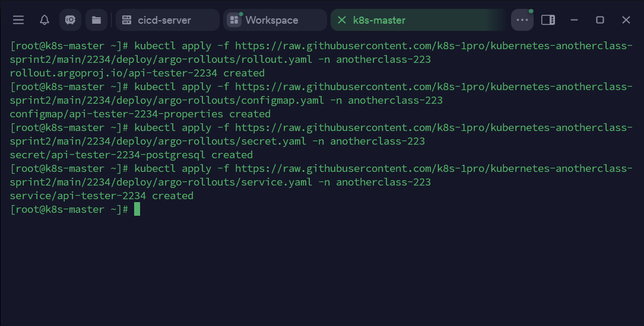
Task: Open the more options ellipsis button
Action: 522,20
